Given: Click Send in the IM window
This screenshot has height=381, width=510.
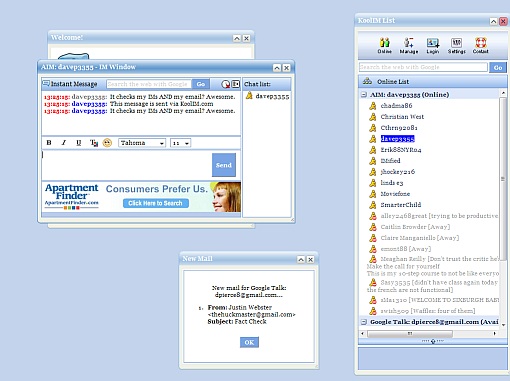Looking at the screenshot, I should coord(224,165).
